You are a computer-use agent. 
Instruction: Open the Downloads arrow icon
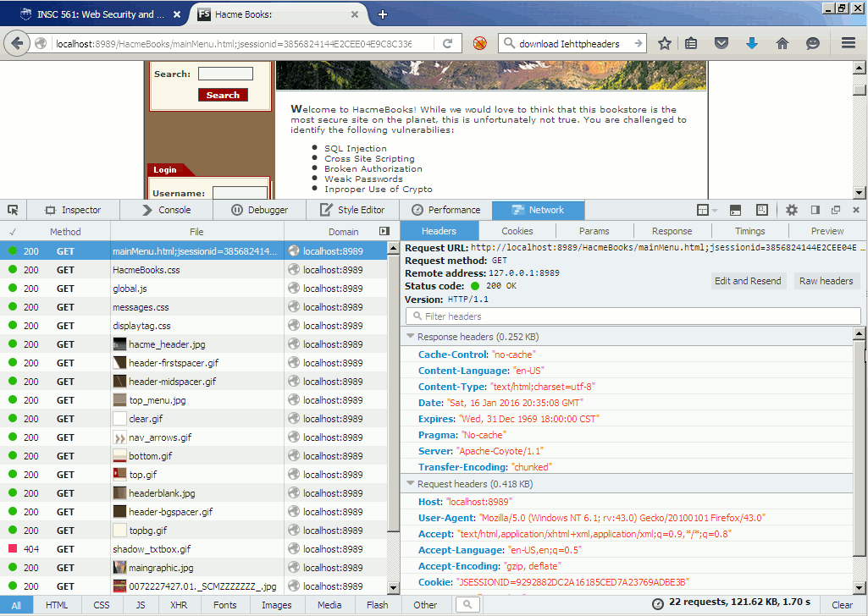pos(751,43)
